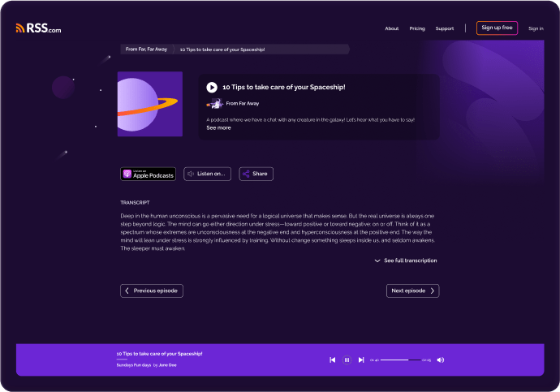Open the Listen on... dropdown
The width and height of the screenshot is (560, 392).
click(207, 174)
